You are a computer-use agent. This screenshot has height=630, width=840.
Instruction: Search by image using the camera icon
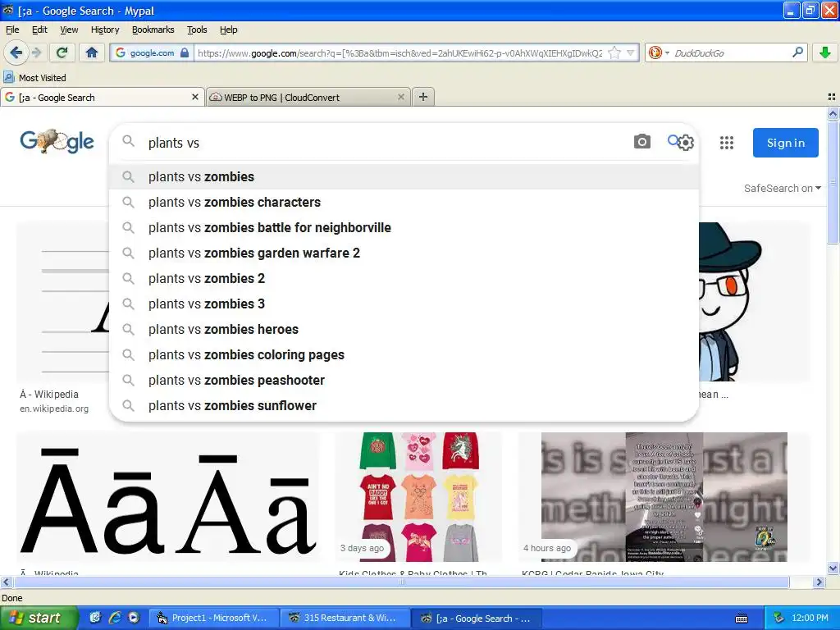click(641, 141)
